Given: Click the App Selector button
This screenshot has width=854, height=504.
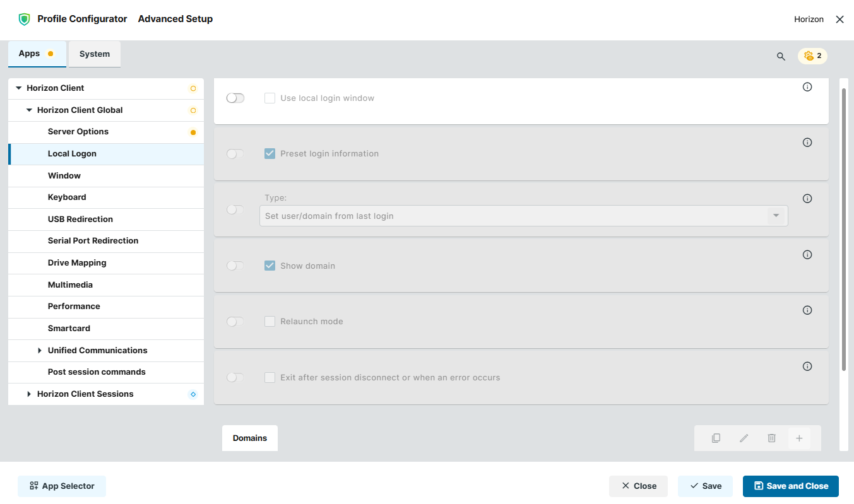Looking at the screenshot, I should pyautogui.click(x=62, y=486).
